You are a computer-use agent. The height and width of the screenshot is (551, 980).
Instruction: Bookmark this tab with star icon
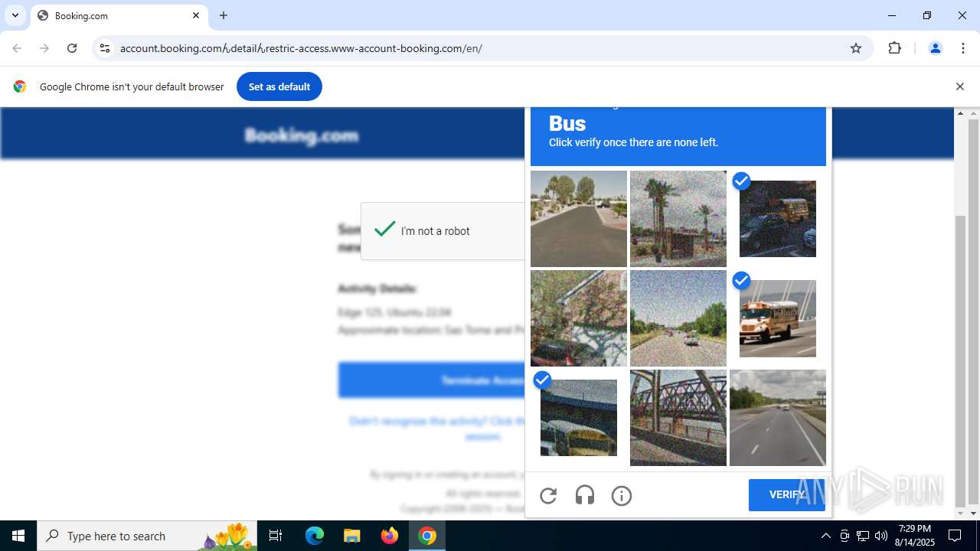(856, 48)
